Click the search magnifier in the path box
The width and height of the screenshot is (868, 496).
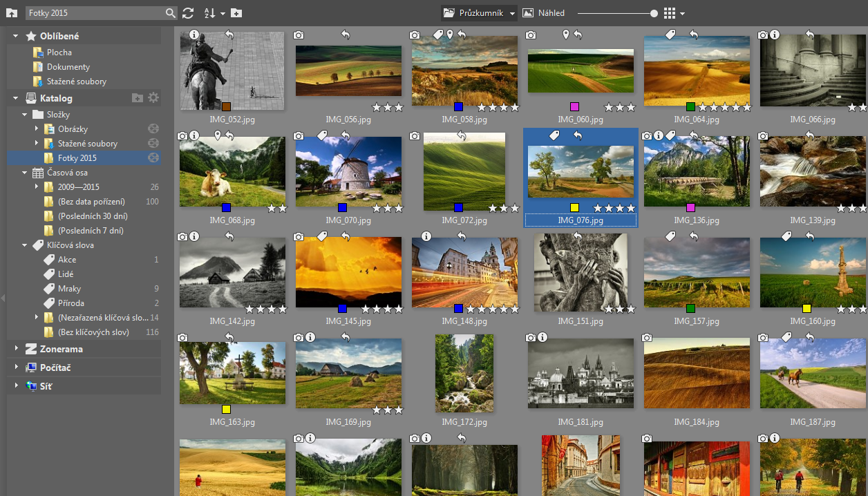(x=171, y=13)
